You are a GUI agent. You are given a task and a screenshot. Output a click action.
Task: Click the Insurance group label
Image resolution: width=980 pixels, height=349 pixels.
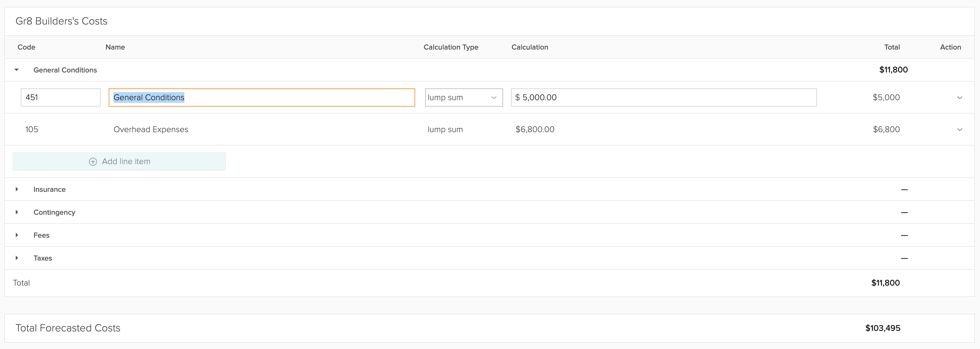(x=50, y=189)
